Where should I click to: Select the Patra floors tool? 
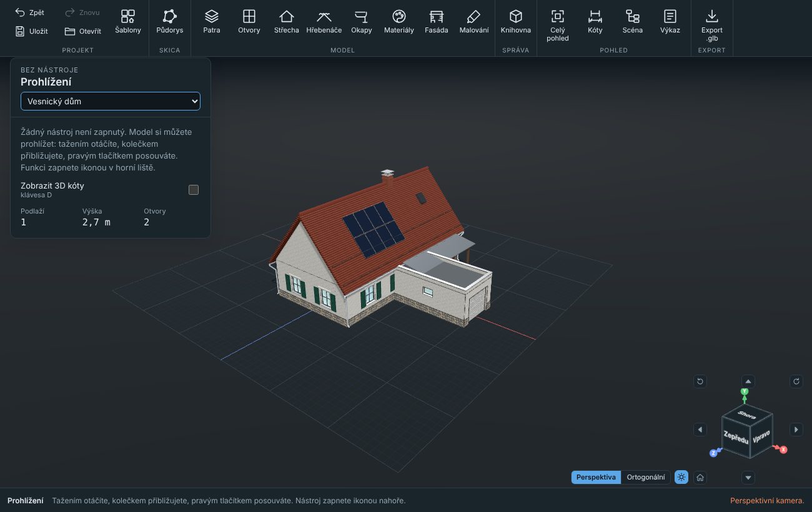pyautogui.click(x=212, y=22)
